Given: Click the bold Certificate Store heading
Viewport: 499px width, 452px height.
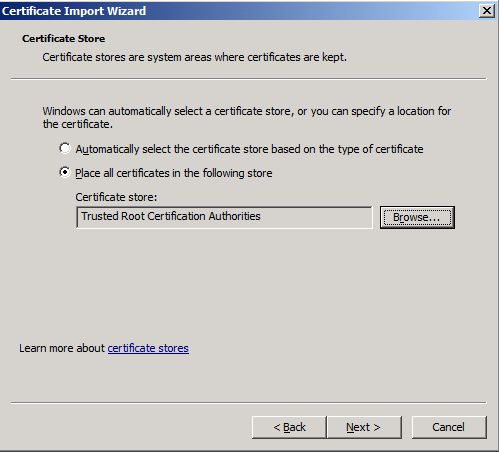Looking at the screenshot, I should (63, 39).
